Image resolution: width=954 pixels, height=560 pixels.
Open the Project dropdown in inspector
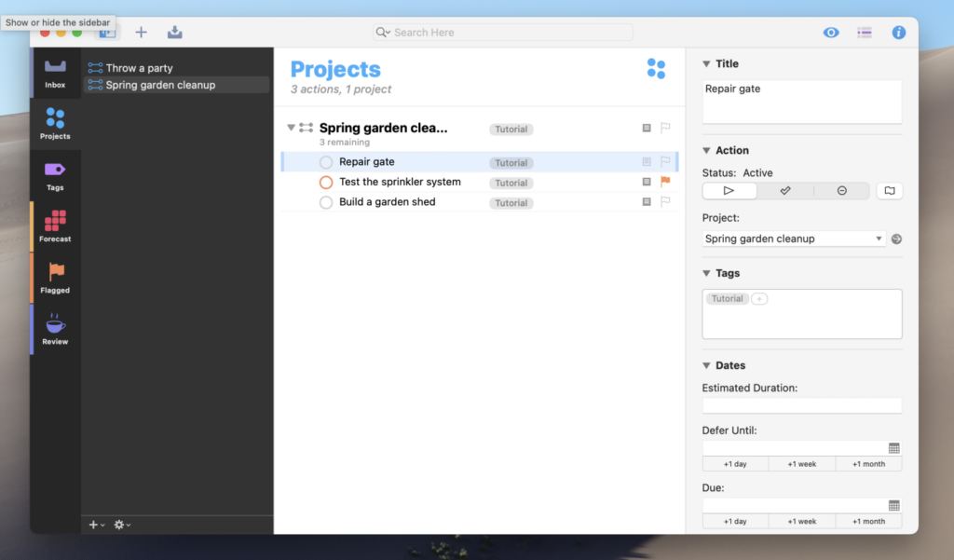pyautogui.click(x=794, y=239)
